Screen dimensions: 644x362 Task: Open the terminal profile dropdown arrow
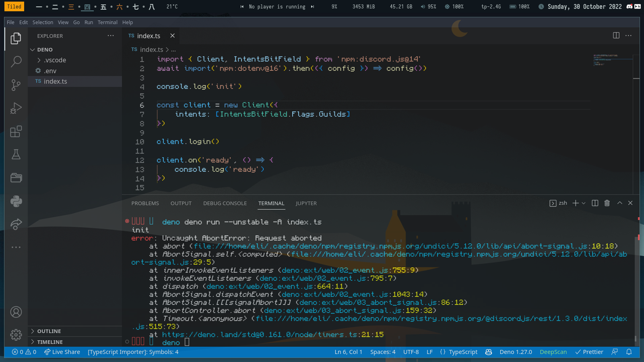tap(584, 203)
